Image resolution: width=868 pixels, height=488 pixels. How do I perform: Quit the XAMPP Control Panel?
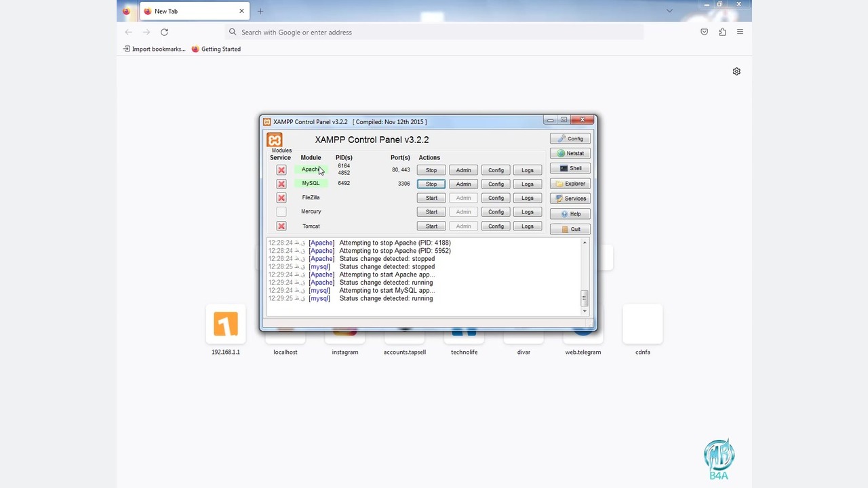point(570,229)
